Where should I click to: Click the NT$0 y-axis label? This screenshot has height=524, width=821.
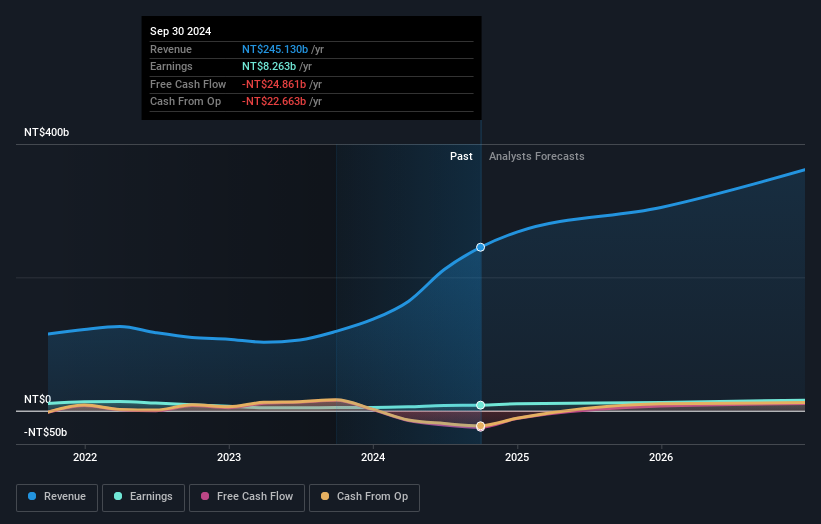click(38, 399)
